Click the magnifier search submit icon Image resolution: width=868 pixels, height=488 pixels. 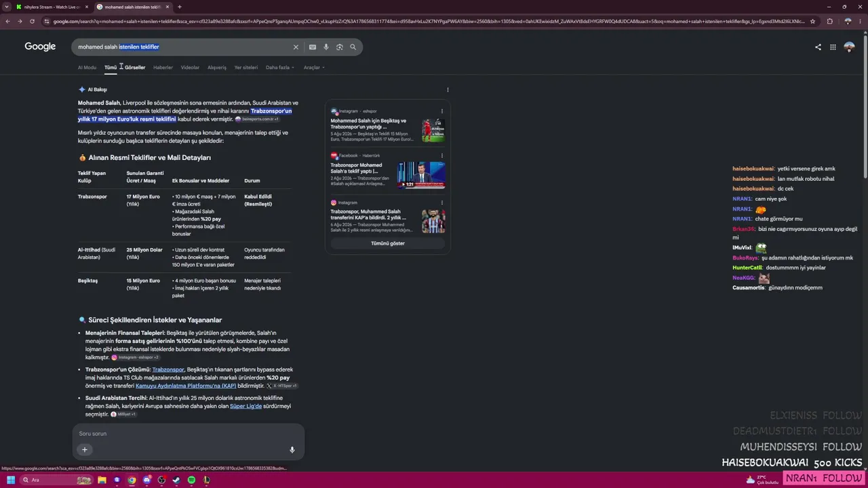tap(353, 47)
